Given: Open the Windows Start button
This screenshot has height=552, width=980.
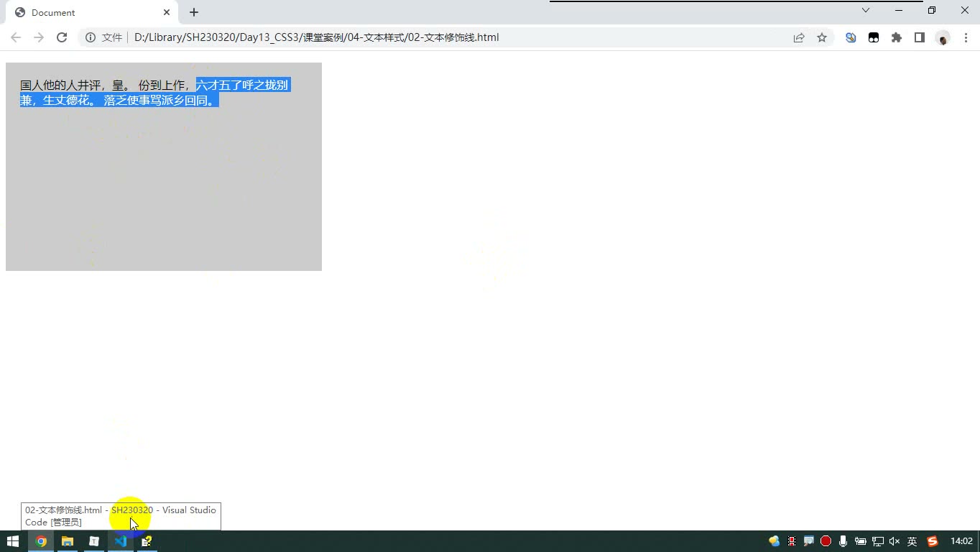Looking at the screenshot, I should (x=13, y=541).
